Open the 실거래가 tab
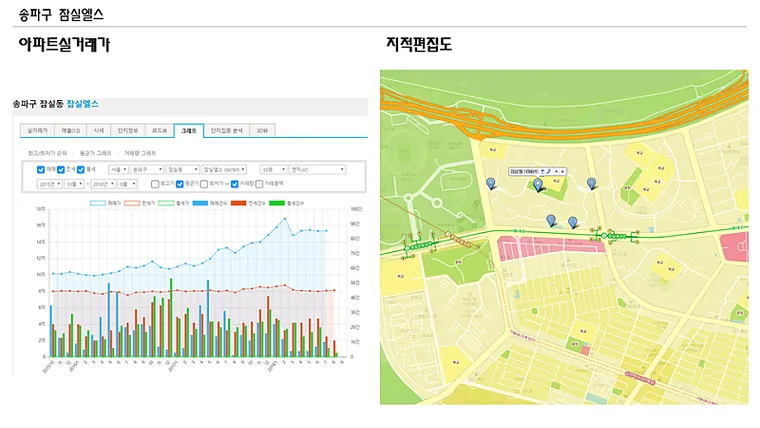 37,131
